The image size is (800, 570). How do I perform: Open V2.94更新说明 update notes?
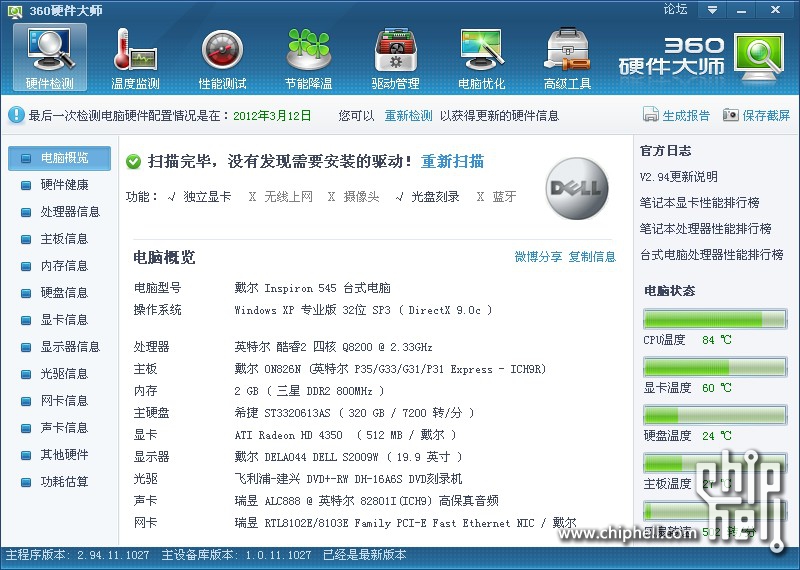[679, 177]
